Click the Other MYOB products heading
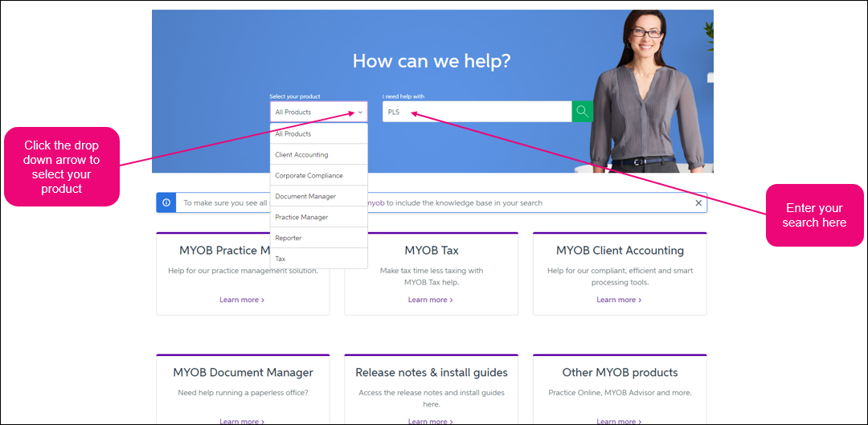Screen dimensions: 868x425 pos(620,373)
